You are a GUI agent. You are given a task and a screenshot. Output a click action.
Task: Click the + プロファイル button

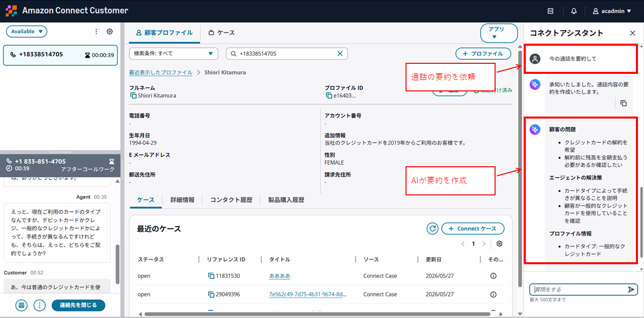tap(483, 54)
